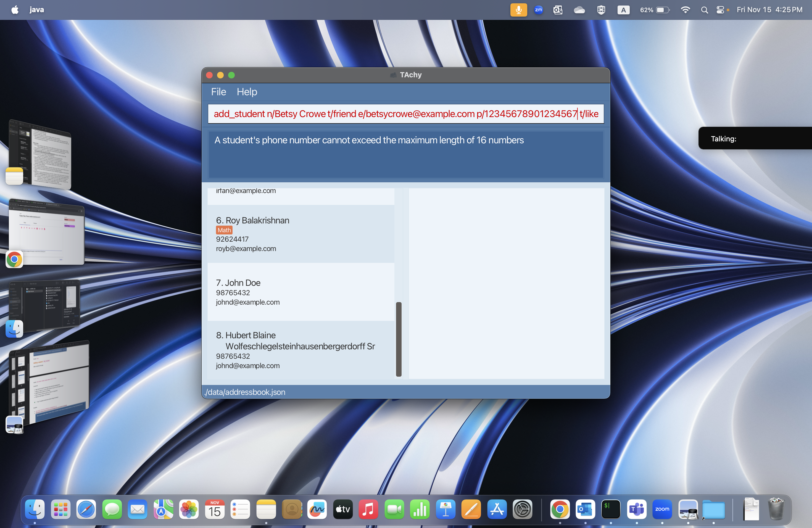Open Google Chrome from the Dock

tap(560, 509)
